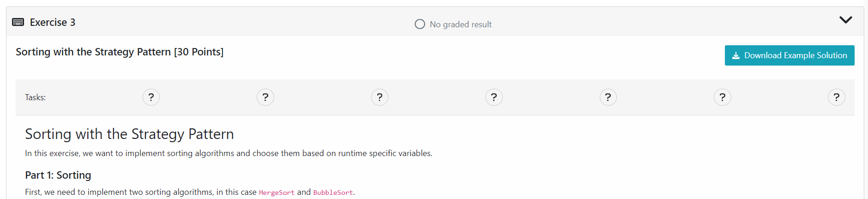Click the first task question mark icon
This screenshot has height=199, width=868.
coord(151,97)
